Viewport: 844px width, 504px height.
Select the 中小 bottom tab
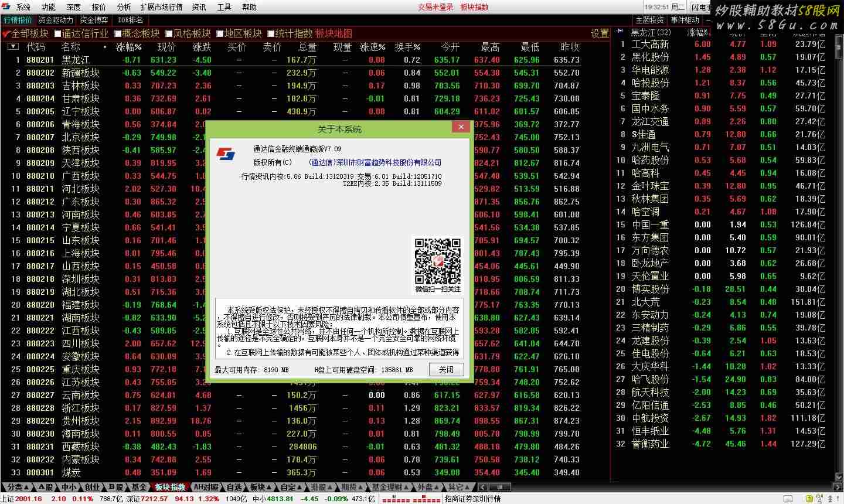[x=69, y=487]
